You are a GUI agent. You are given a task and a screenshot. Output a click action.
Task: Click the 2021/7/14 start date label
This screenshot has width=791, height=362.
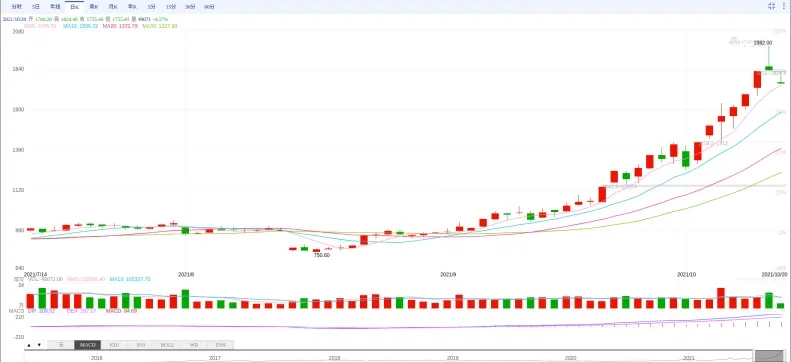pos(35,274)
